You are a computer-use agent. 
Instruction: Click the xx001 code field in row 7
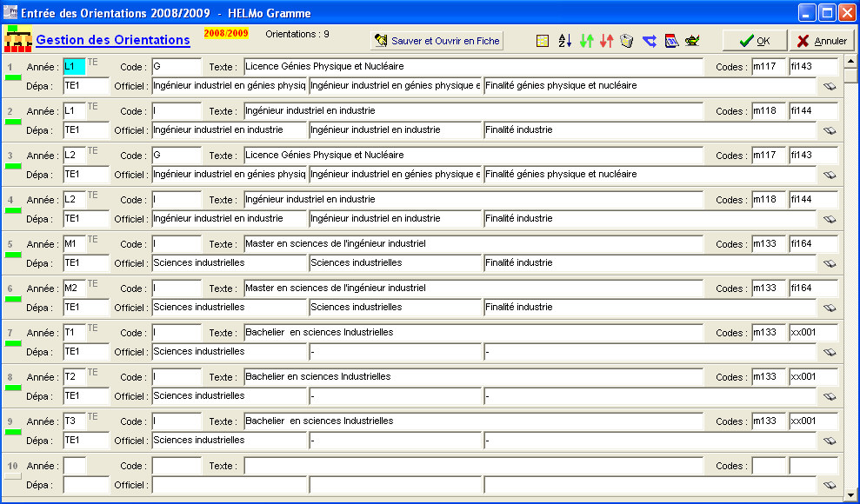[813, 333]
